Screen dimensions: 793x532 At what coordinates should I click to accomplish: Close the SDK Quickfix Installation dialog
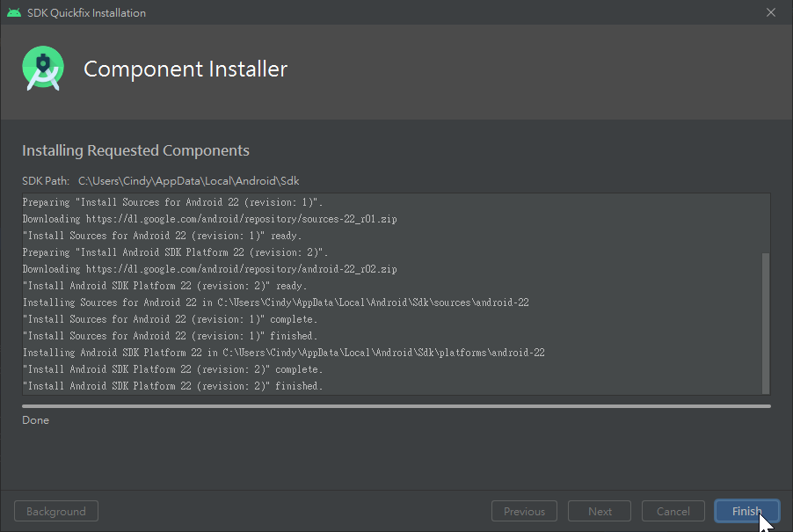click(x=771, y=12)
